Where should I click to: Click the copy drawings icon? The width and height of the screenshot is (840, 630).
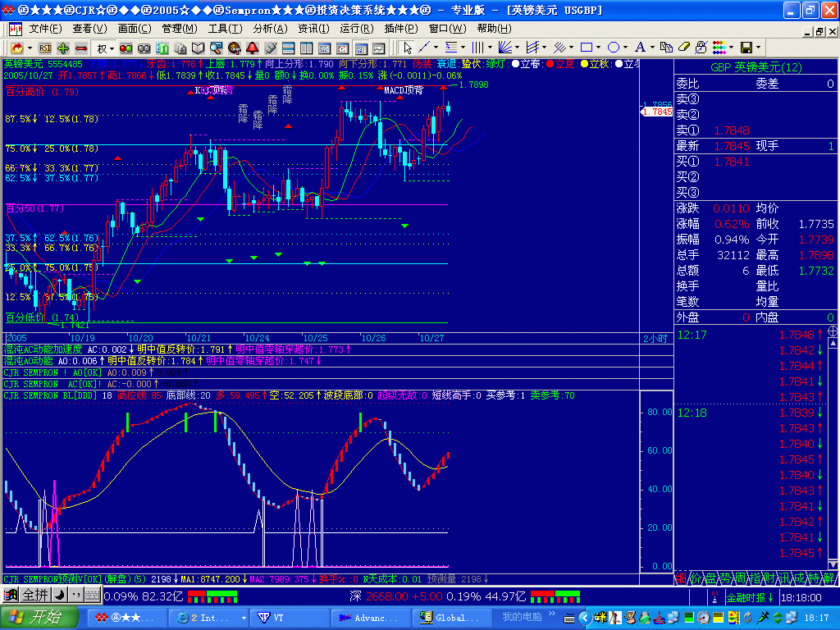point(666,48)
